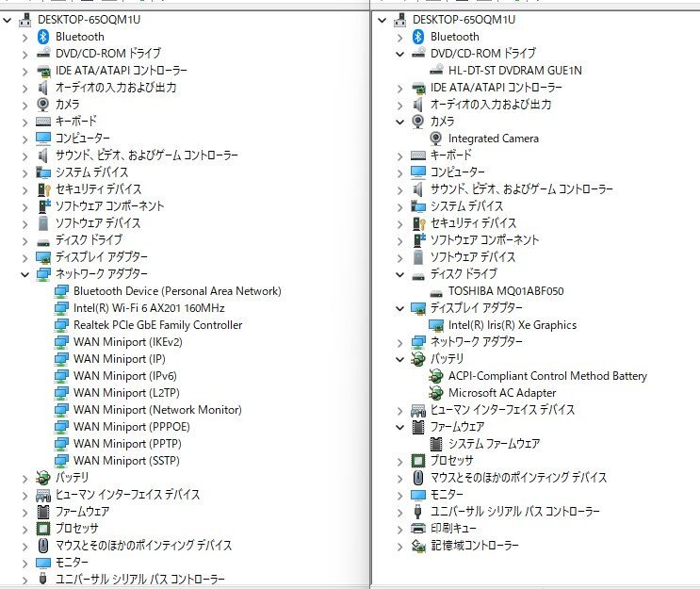Screen dimensions: 700x589
Task: Collapse ディスプレイ アダプター in right window
Action: (400, 308)
